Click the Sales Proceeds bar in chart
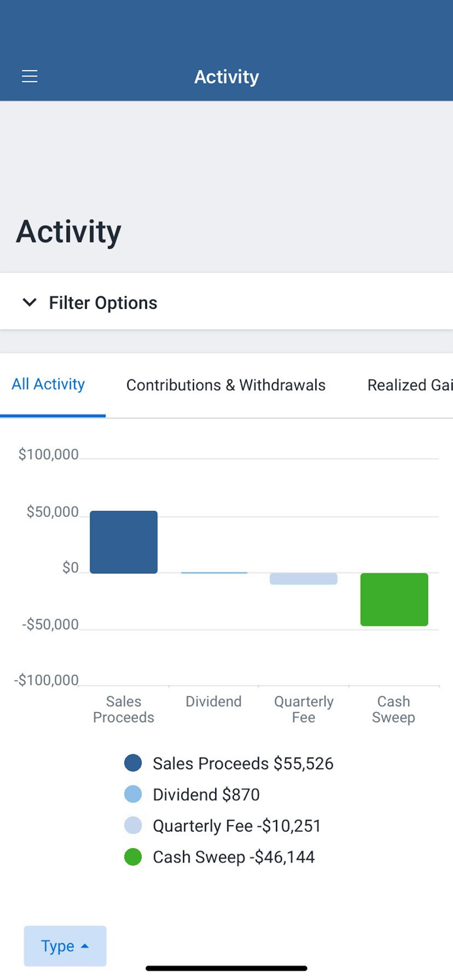The height and width of the screenshot is (980, 453). click(x=124, y=542)
